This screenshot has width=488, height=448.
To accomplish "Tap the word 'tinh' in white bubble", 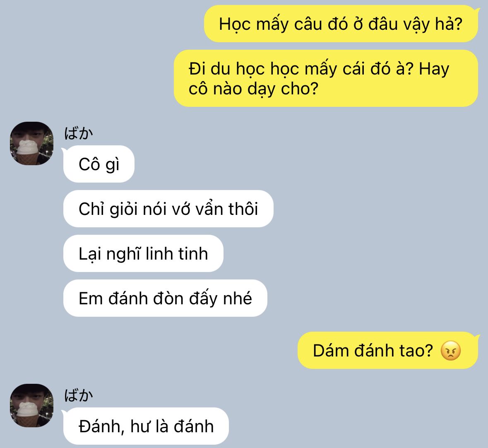I will (192, 253).
